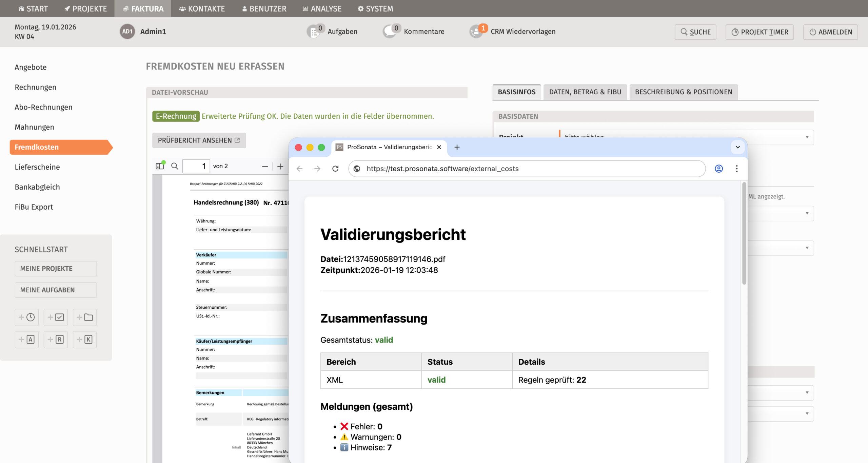868x463 pixels.
Task: Zoom in the PDF preview
Action: point(280,166)
